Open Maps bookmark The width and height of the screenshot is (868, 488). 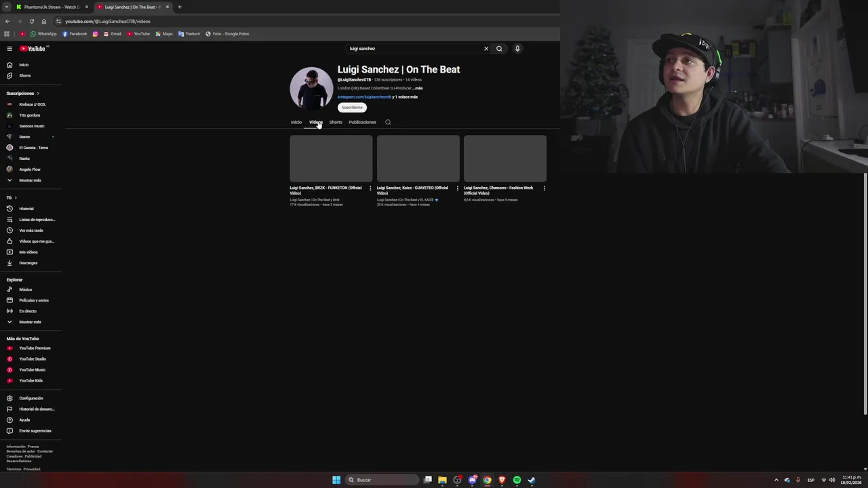click(x=164, y=34)
